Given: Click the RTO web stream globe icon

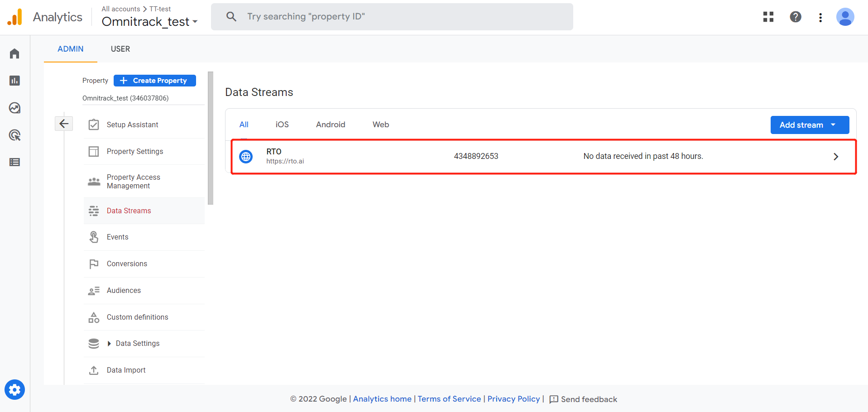Looking at the screenshot, I should click(246, 157).
